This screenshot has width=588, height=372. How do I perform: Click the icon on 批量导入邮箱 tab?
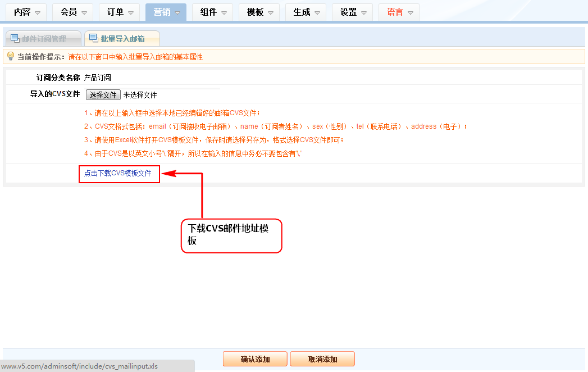93,38
